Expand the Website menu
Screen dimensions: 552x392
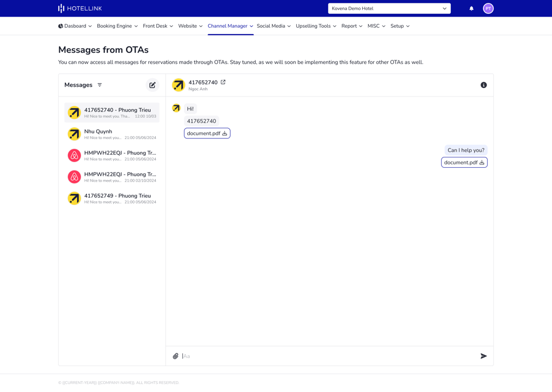click(190, 26)
